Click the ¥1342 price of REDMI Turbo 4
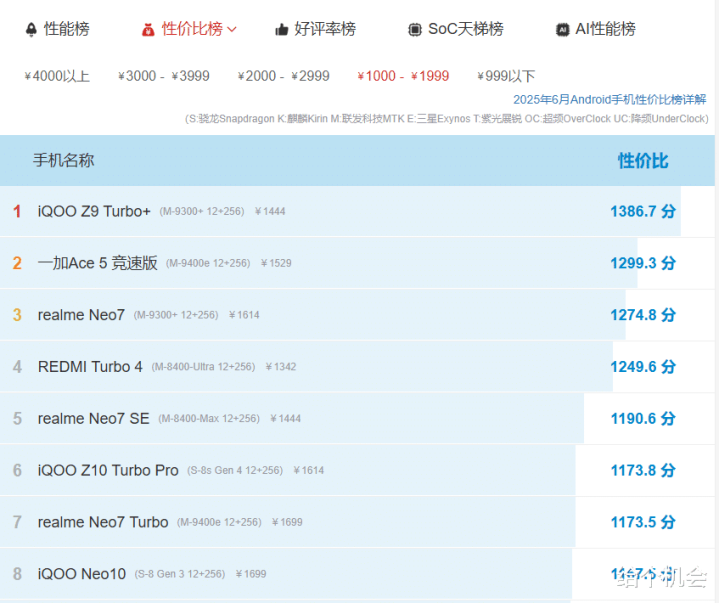 (x=281, y=367)
